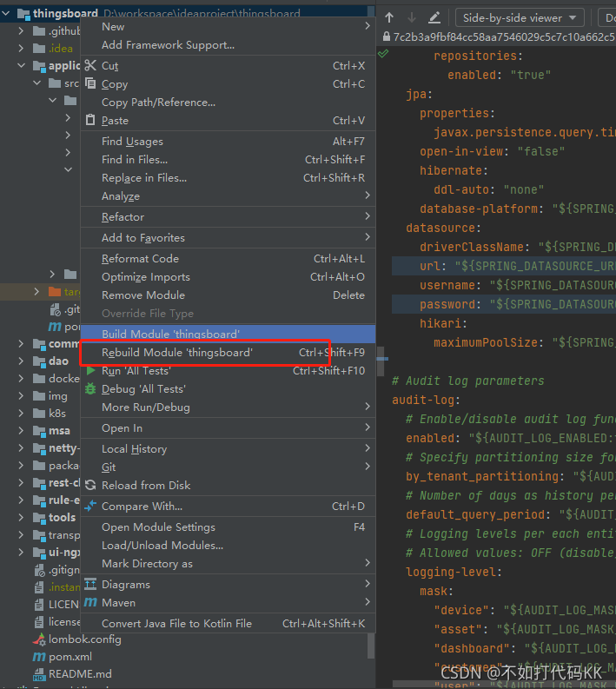Expand the tools module
Viewport: 616px width, 689px height.
(x=21, y=517)
